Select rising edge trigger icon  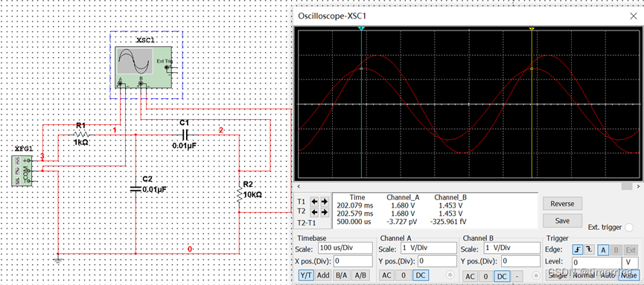point(578,250)
